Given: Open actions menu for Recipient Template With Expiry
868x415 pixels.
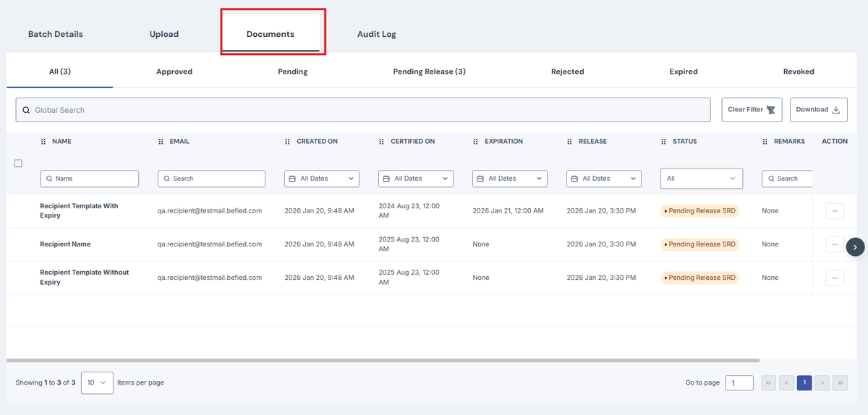Looking at the screenshot, I should tap(835, 211).
